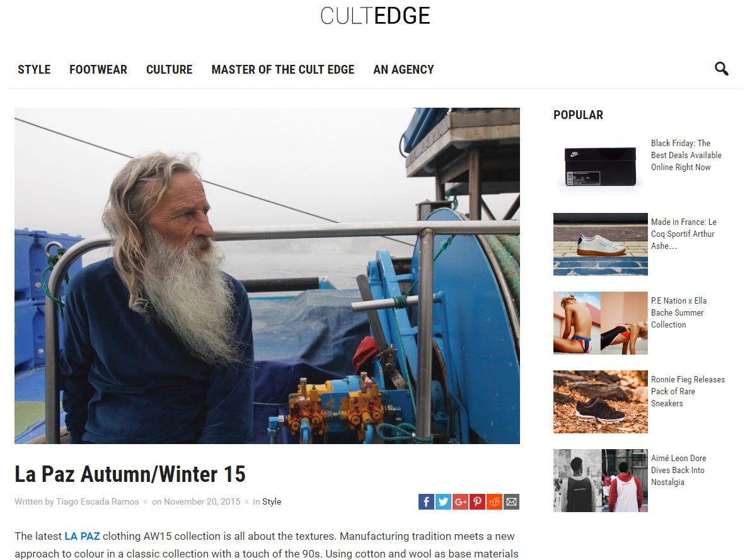Viewport: 745px width, 560px height.
Task: Click the search magnifier icon
Action: click(x=721, y=69)
